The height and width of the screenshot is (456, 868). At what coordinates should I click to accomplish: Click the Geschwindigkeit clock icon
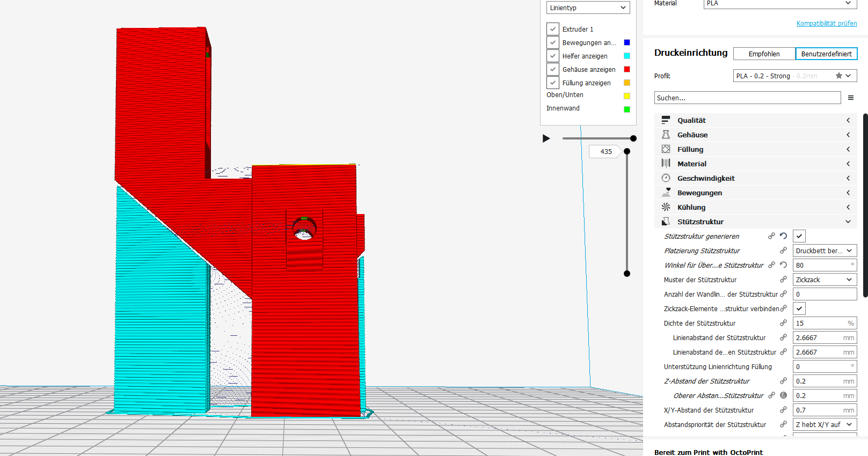pos(666,178)
